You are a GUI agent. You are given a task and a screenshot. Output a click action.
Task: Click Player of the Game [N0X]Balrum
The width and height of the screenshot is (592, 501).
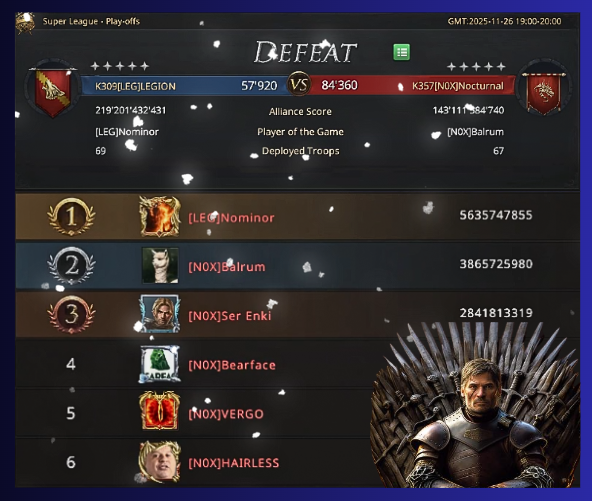tap(475, 132)
